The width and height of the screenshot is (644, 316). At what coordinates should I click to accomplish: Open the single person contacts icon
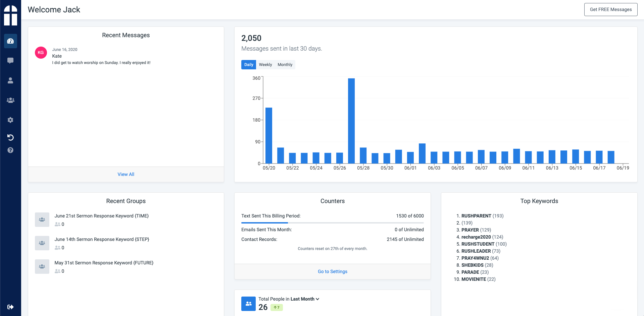pos(10,80)
